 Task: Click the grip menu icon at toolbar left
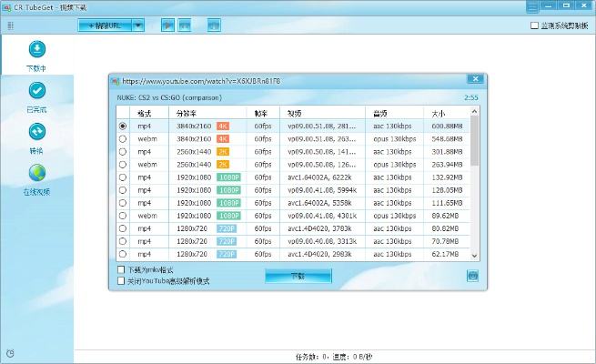tap(10, 25)
